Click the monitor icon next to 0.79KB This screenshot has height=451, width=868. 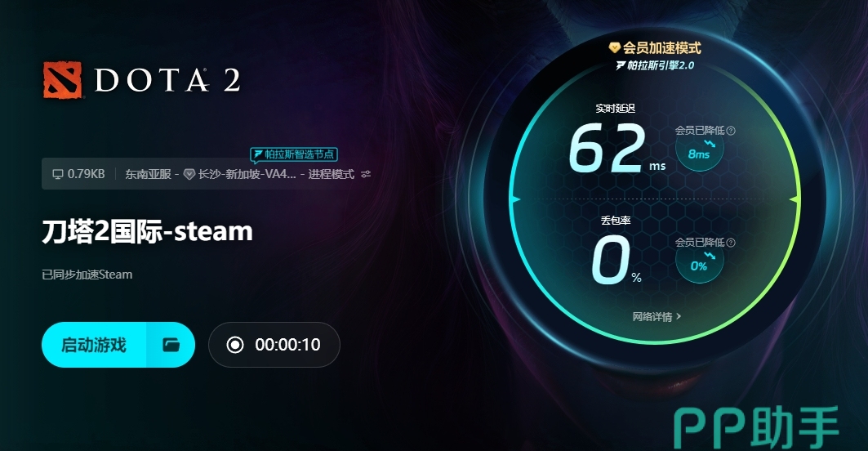pyautogui.click(x=58, y=174)
